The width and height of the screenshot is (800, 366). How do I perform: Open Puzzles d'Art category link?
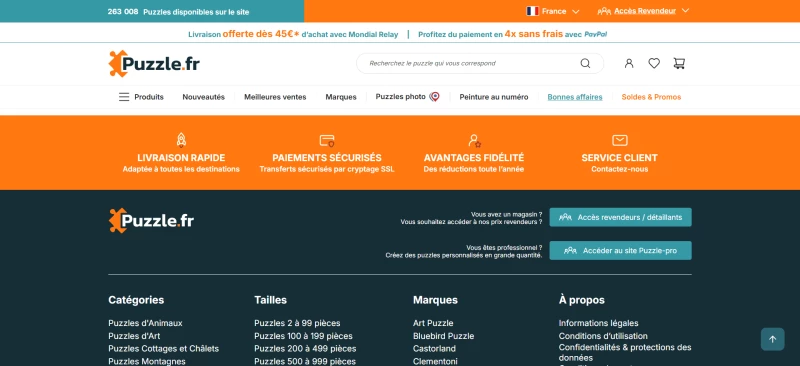(134, 336)
